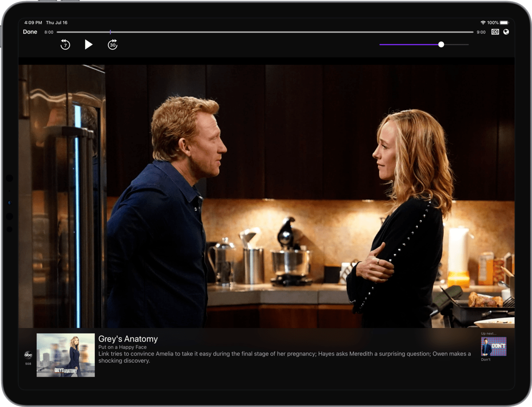This screenshot has height=407, width=532.
Task: Tap the video picture of the kitchen scene
Action: click(266, 197)
